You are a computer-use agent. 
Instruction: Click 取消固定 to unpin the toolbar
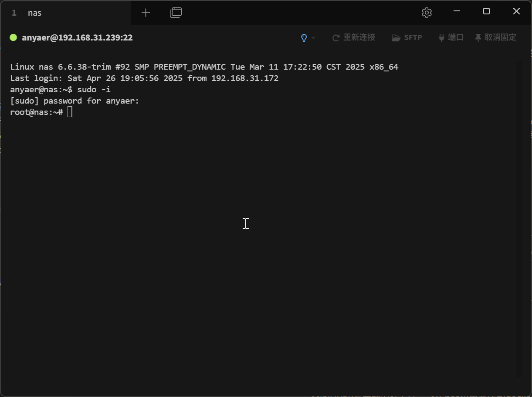click(496, 37)
